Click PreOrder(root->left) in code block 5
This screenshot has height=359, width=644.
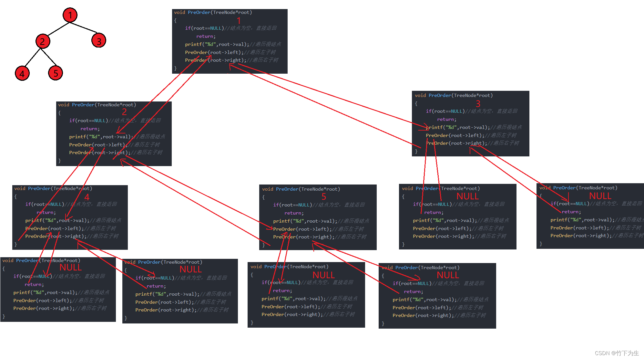319,229
